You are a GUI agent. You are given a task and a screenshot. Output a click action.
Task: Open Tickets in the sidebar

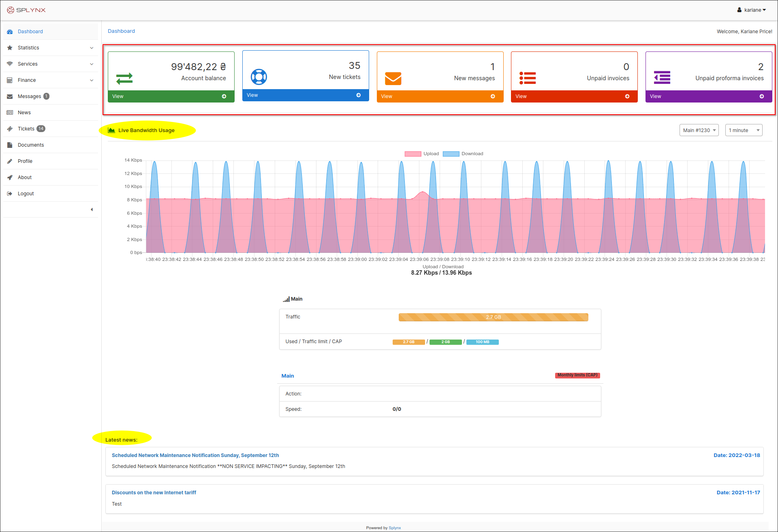pyautogui.click(x=26, y=129)
